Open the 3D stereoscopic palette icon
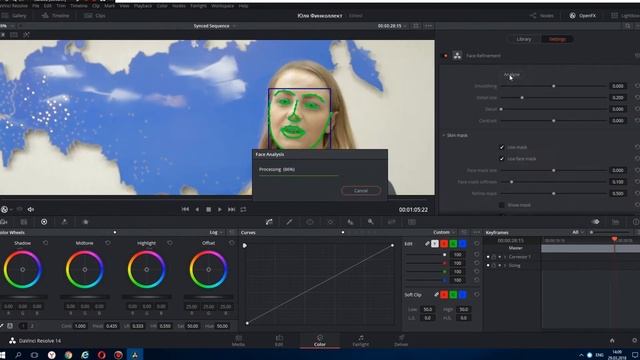 [x=412, y=222]
